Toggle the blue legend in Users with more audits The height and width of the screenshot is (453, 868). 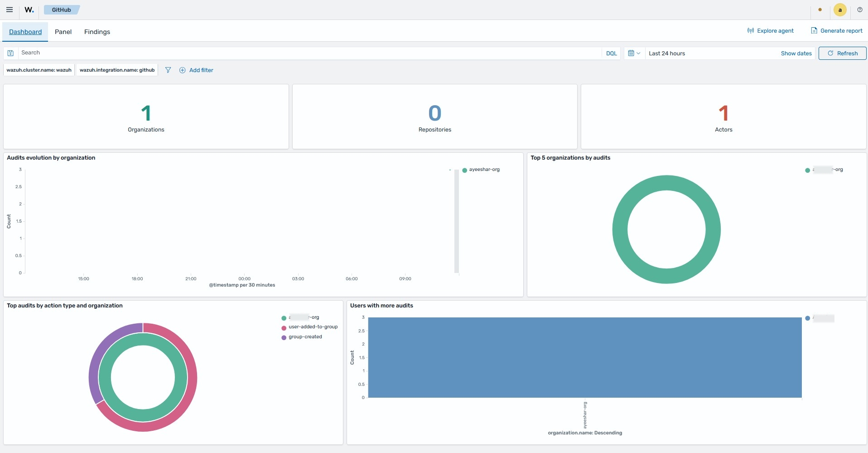[820, 318]
